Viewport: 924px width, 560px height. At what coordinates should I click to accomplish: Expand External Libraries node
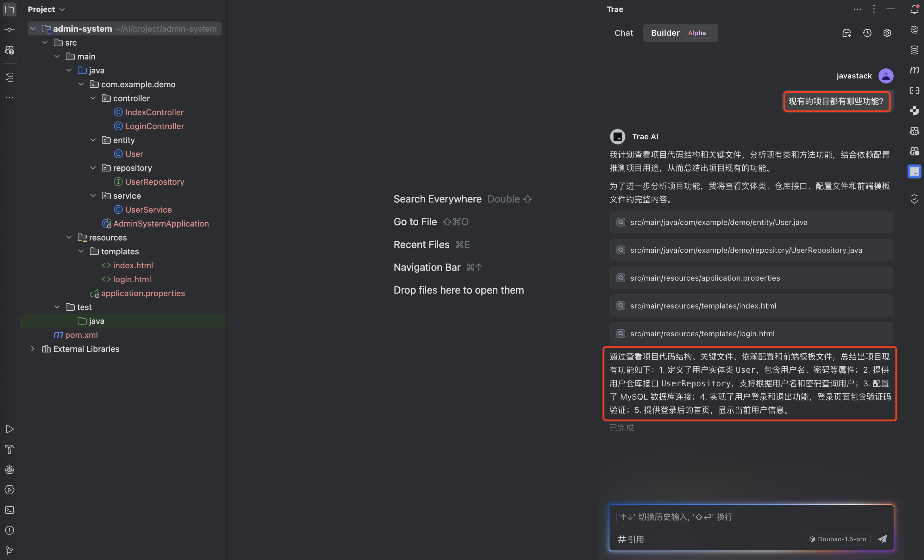(x=33, y=349)
